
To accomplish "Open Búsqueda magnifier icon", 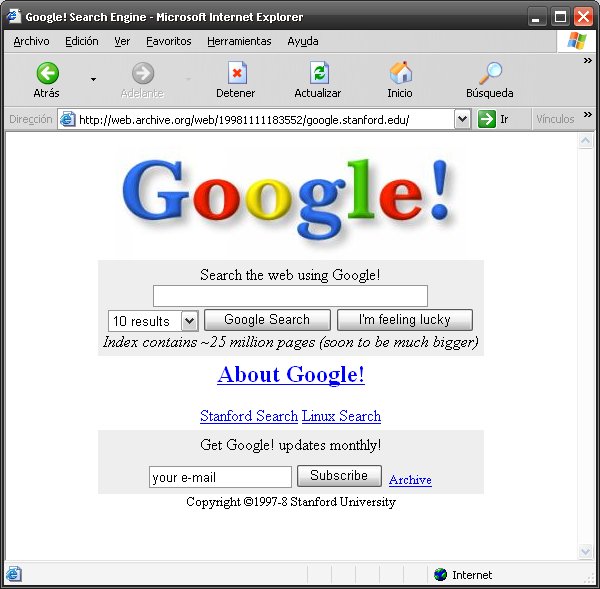I will point(491,73).
